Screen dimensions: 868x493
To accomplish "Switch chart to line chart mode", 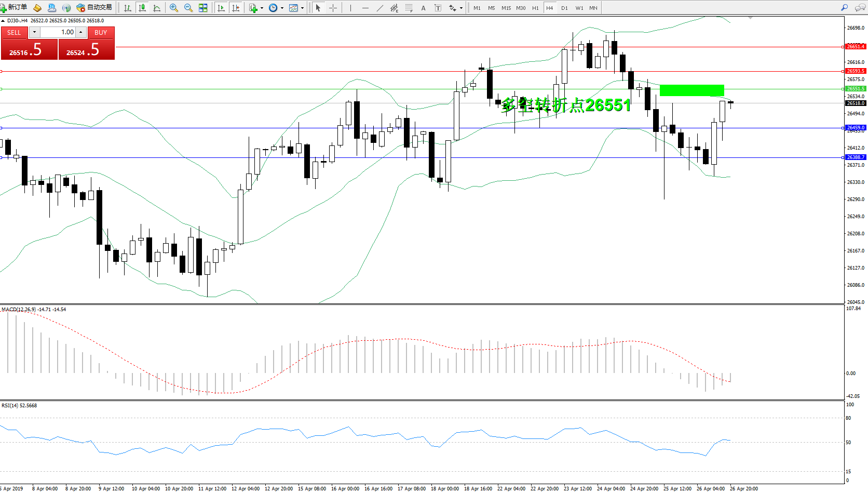I will point(157,8).
